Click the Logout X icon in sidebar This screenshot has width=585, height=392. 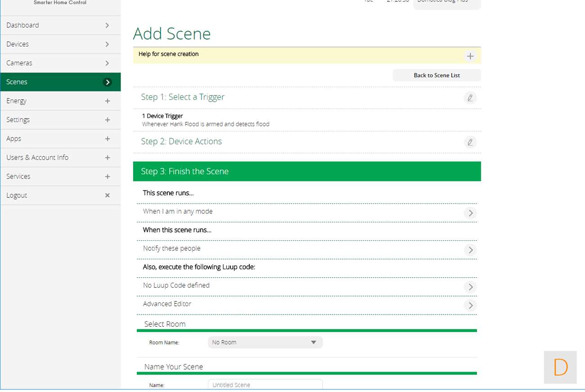tap(107, 195)
